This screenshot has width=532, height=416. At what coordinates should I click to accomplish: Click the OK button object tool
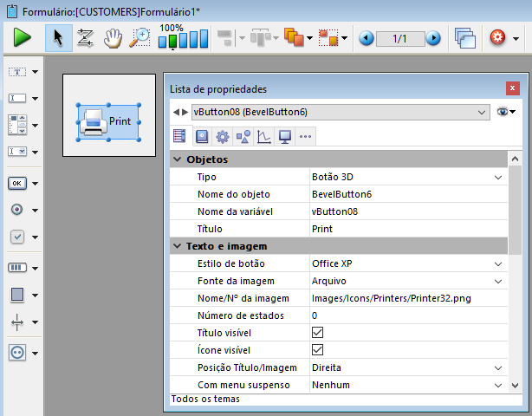coord(17,183)
